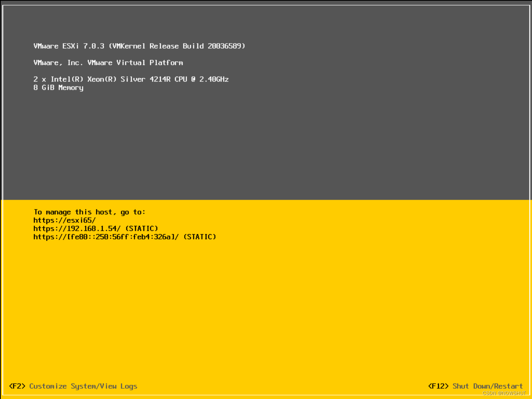532x399 pixels.
Task: Select the 8 GiB Memory text
Action: tap(59, 88)
